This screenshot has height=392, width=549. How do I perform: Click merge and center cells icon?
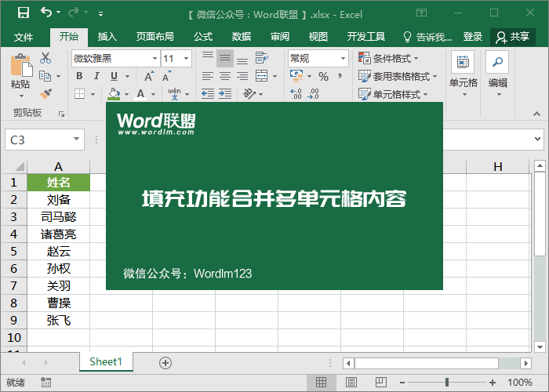pyautogui.click(x=261, y=76)
